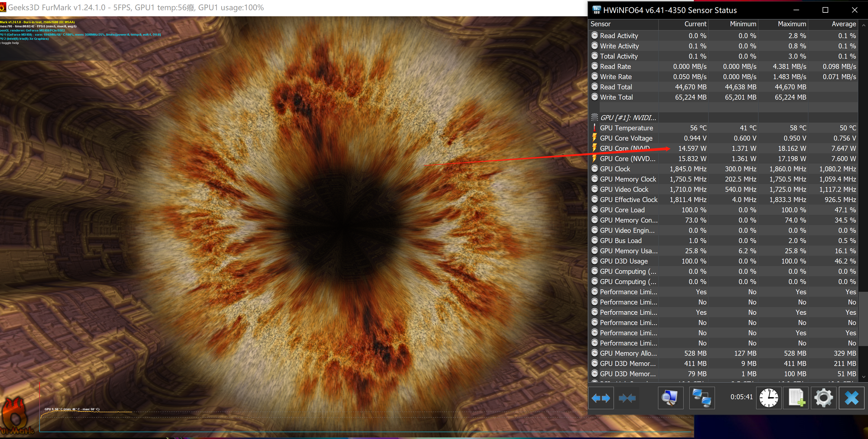This screenshot has height=439, width=868.
Task: Select the GPU Effective Clock row
Action: [x=629, y=200]
